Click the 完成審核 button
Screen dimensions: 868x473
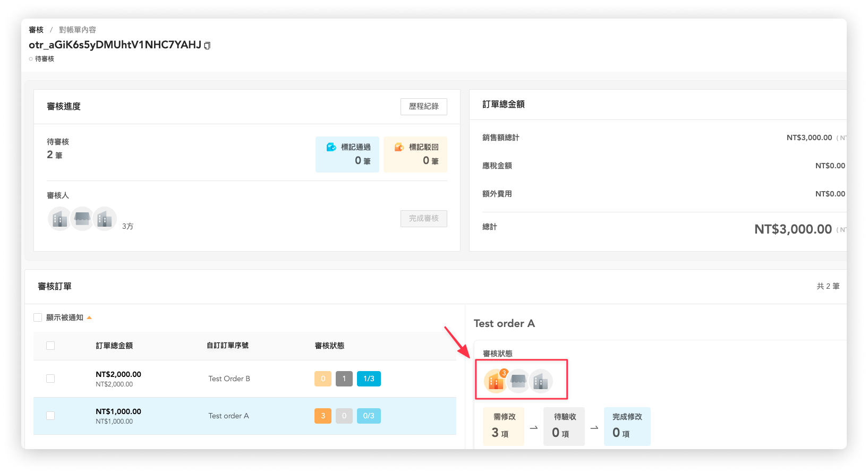(424, 218)
